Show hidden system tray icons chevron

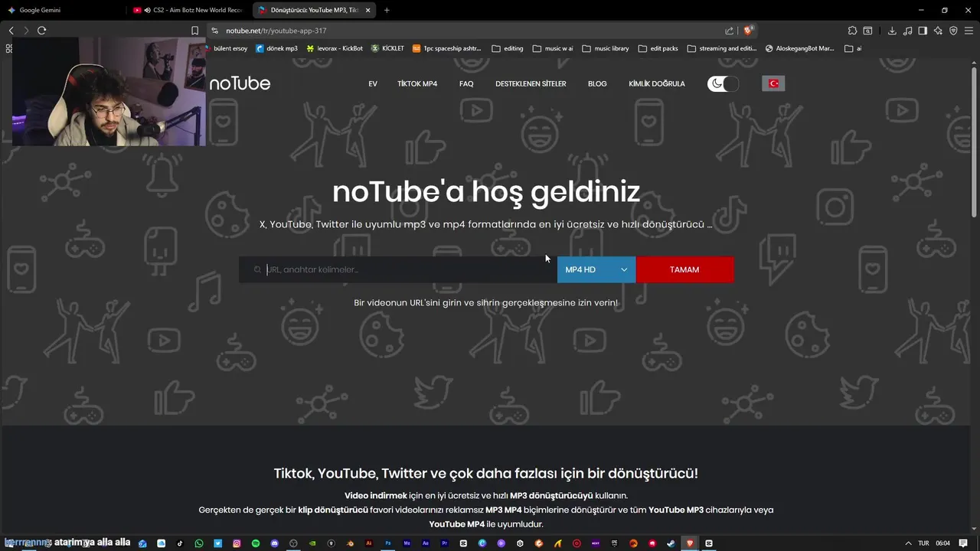click(x=908, y=543)
